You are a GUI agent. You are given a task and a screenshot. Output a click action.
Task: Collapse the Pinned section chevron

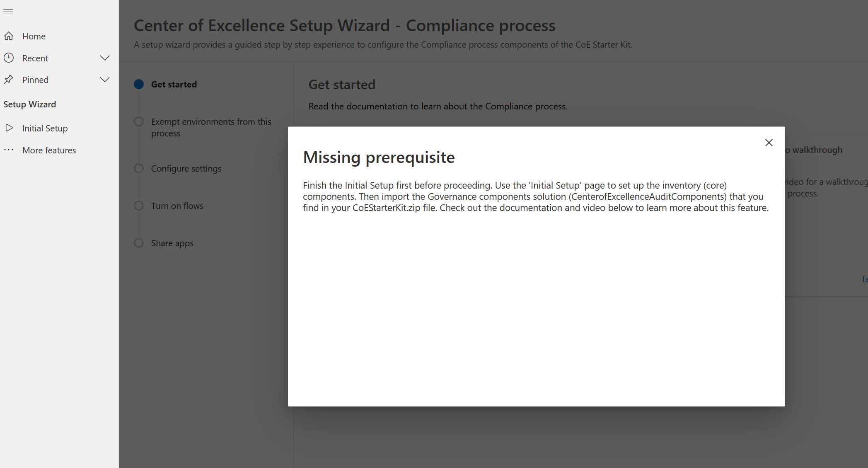pos(105,79)
